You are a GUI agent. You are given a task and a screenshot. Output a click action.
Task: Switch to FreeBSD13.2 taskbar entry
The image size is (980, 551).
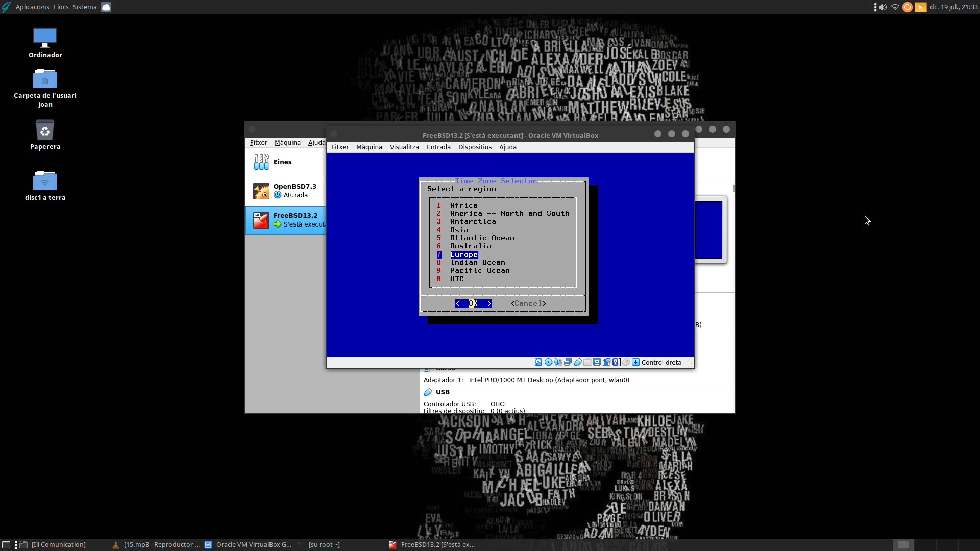point(432,545)
